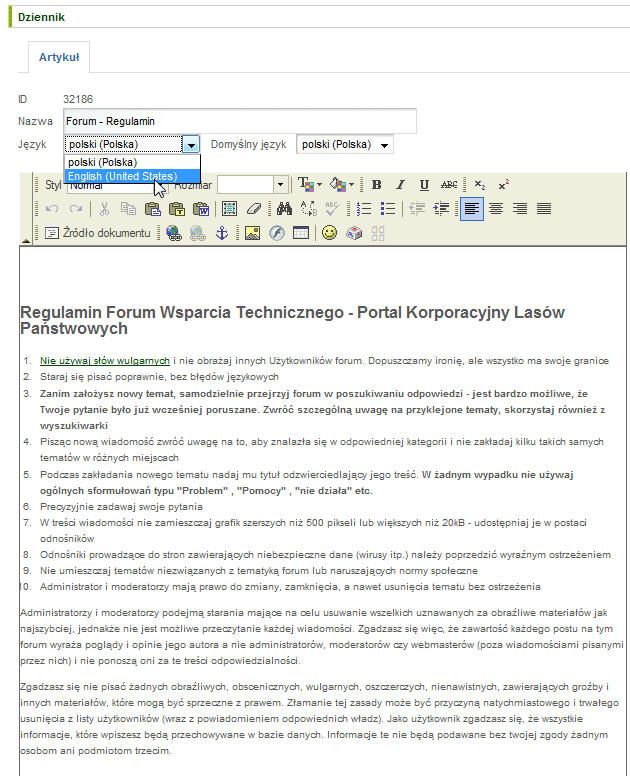Apply strikethrough formatting
630x776 pixels.
[448, 185]
